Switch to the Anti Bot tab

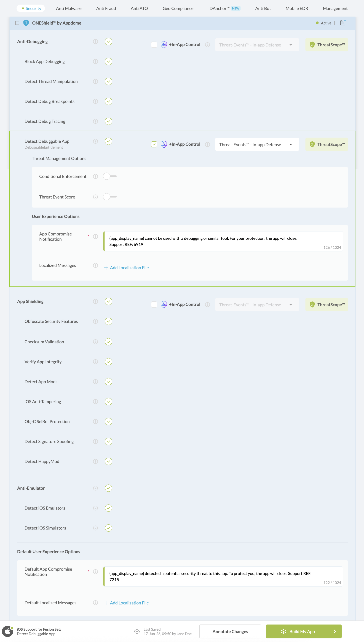[263, 9]
